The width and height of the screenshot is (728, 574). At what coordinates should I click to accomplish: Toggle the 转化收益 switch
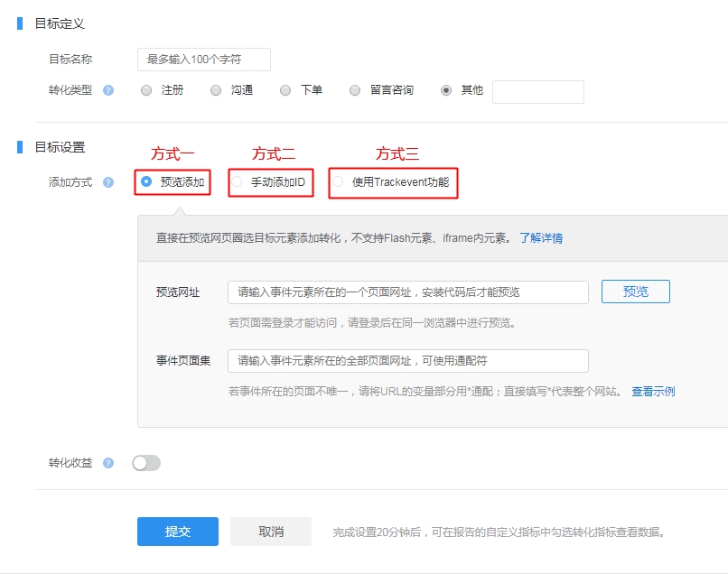146,463
